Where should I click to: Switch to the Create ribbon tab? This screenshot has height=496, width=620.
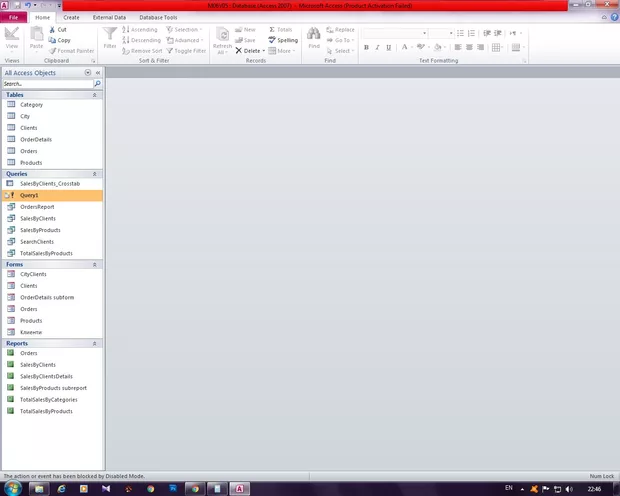tap(71, 17)
